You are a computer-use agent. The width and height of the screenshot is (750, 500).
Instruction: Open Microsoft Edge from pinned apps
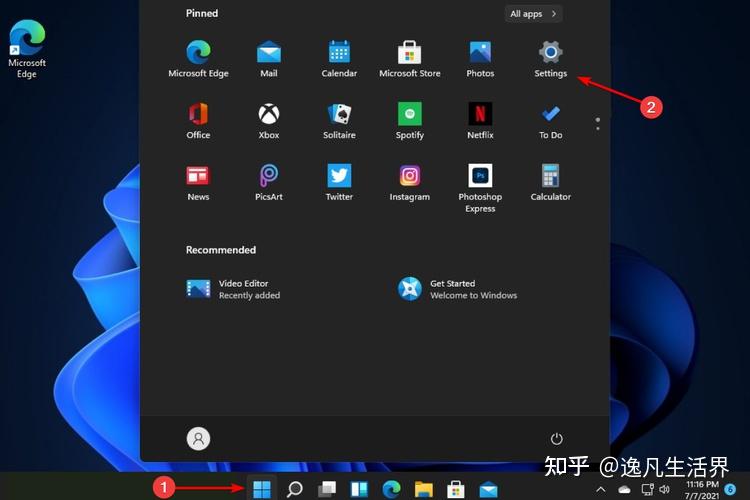tap(198, 59)
